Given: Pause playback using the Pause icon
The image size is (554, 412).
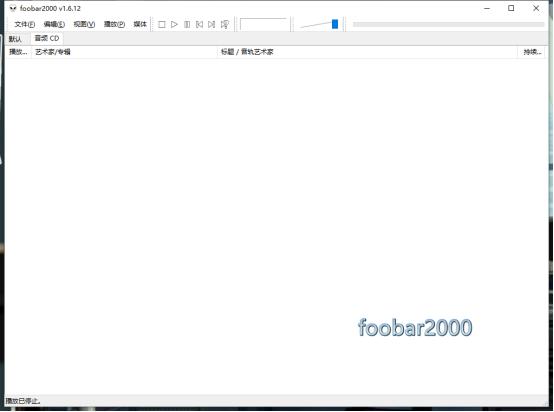Looking at the screenshot, I should click(x=187, y=24).
